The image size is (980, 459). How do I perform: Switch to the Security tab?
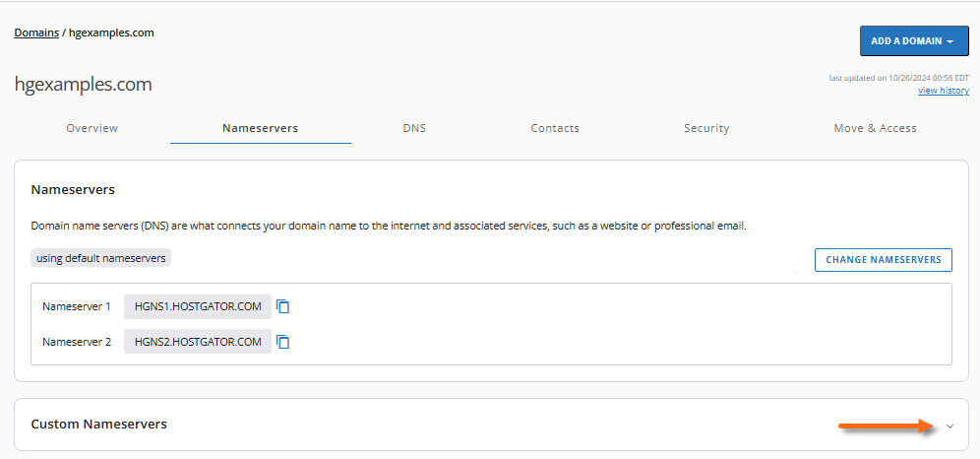706,128
